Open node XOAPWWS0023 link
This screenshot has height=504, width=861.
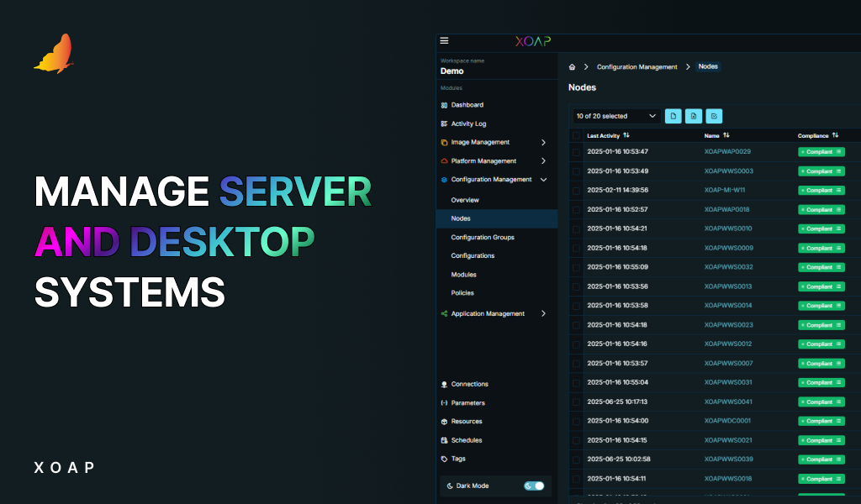tap(729, 325)
